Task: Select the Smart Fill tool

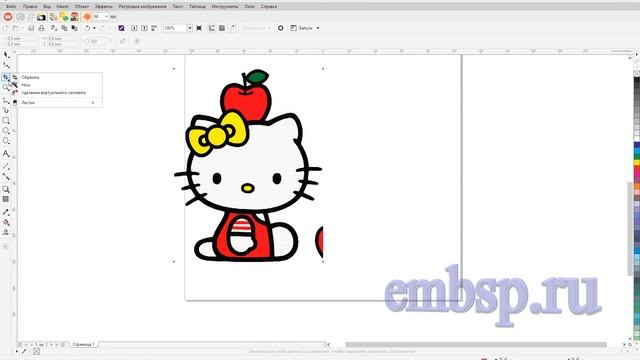Action: click(x=6, y=232)
